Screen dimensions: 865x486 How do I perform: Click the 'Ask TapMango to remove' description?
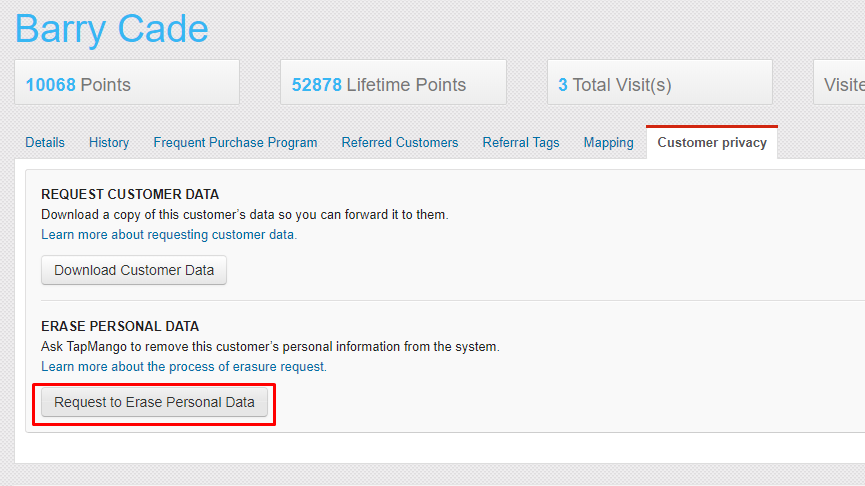click(x=270, y=346)
